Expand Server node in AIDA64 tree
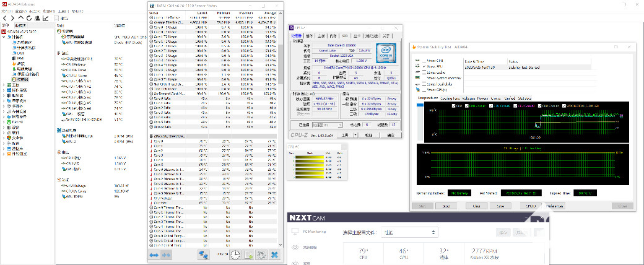The height and width of the screenshot is (265, 644). point(4,95)
